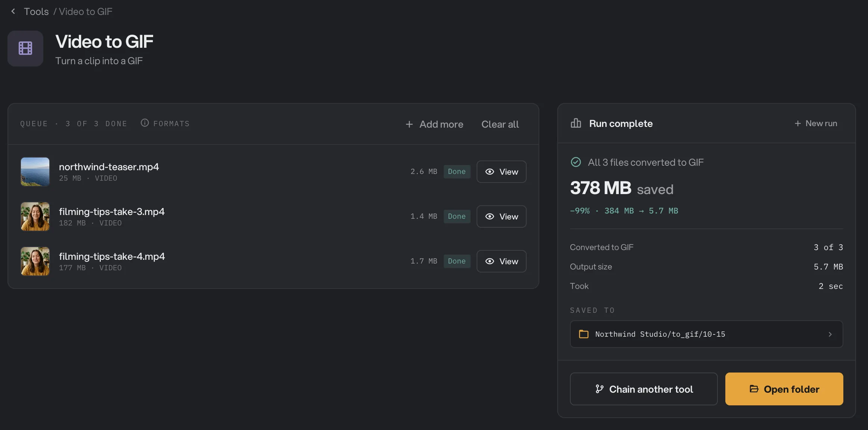
Task: View the filming-tips-take-3.mp4 result
Action: [x=501, y=216]
